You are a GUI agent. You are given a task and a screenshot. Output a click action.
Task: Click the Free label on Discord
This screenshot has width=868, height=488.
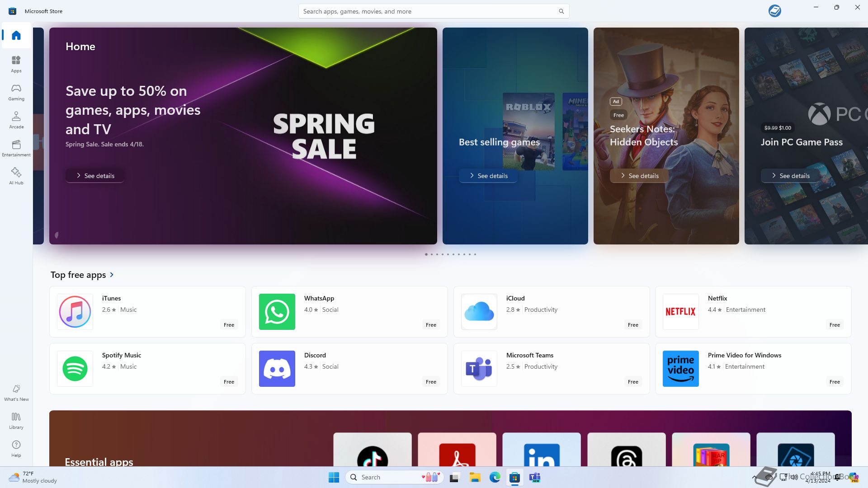(x=431, y=382)
